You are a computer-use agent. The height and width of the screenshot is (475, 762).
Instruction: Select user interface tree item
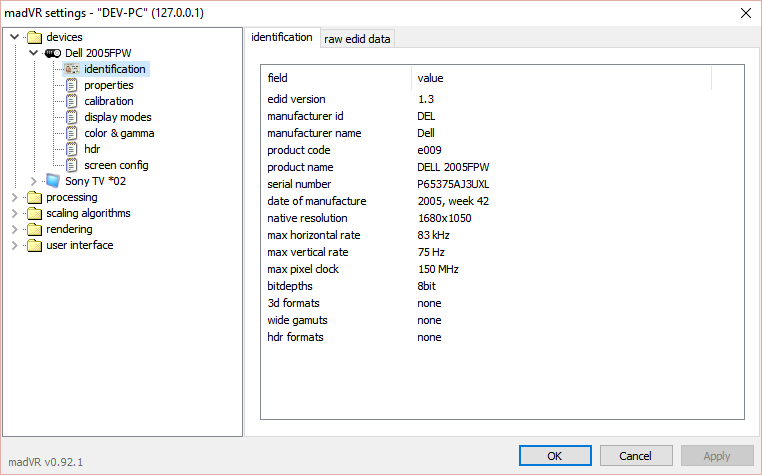(79, 245)
